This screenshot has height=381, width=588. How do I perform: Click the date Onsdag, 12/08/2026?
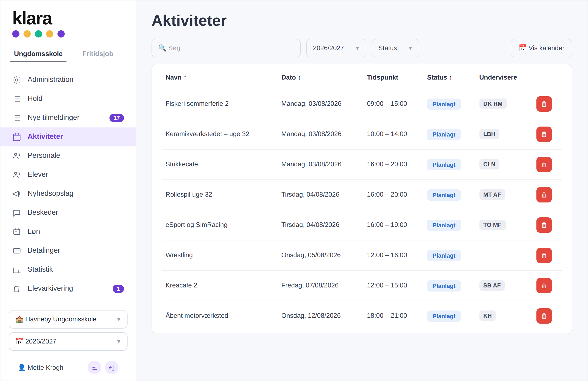click(x=311, y=315)
